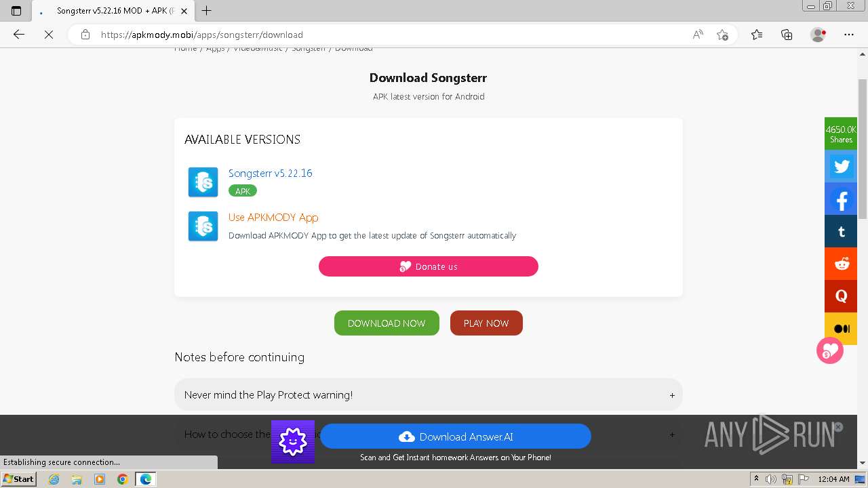Click the site padlock info icon
The width and height of the screenshot is (868, 488).
pos(85,35)
